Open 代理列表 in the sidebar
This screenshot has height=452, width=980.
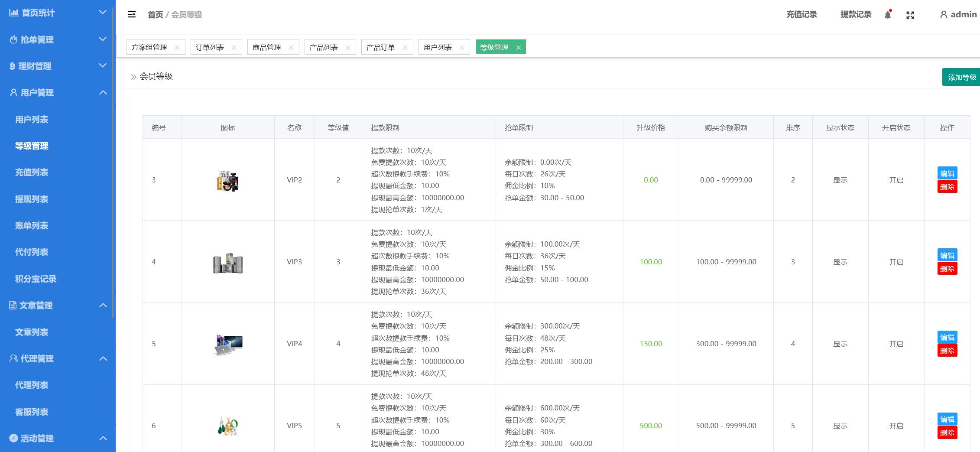click(32, 385)
